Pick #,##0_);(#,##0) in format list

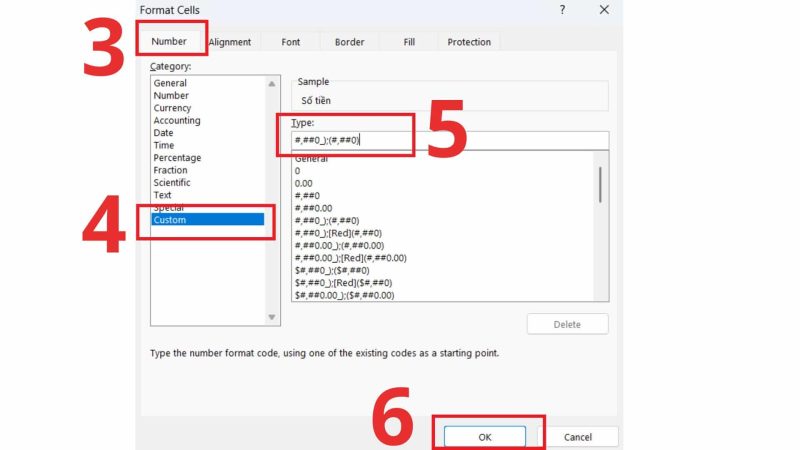coord(327,220)
